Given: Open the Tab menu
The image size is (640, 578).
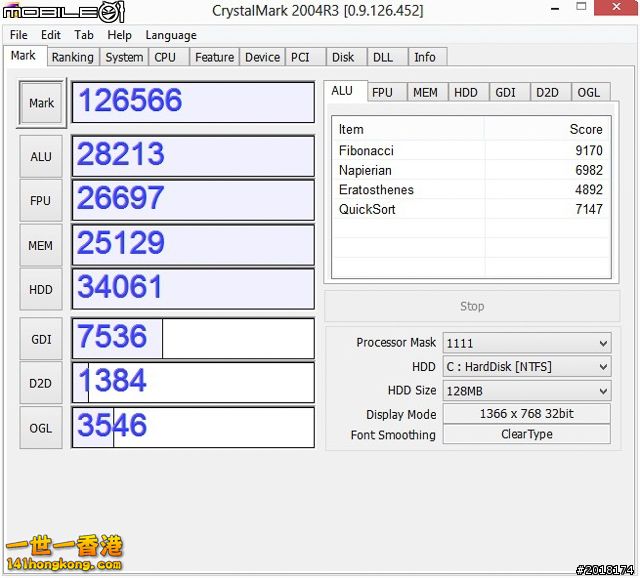Looking at the screenshot, I should [x=84, y=35].
